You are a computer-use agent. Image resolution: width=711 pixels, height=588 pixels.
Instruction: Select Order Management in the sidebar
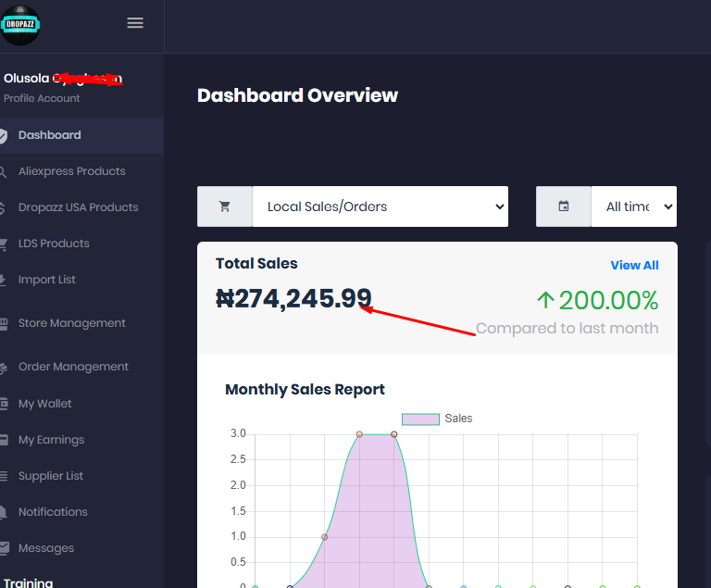tap(73, 367)
